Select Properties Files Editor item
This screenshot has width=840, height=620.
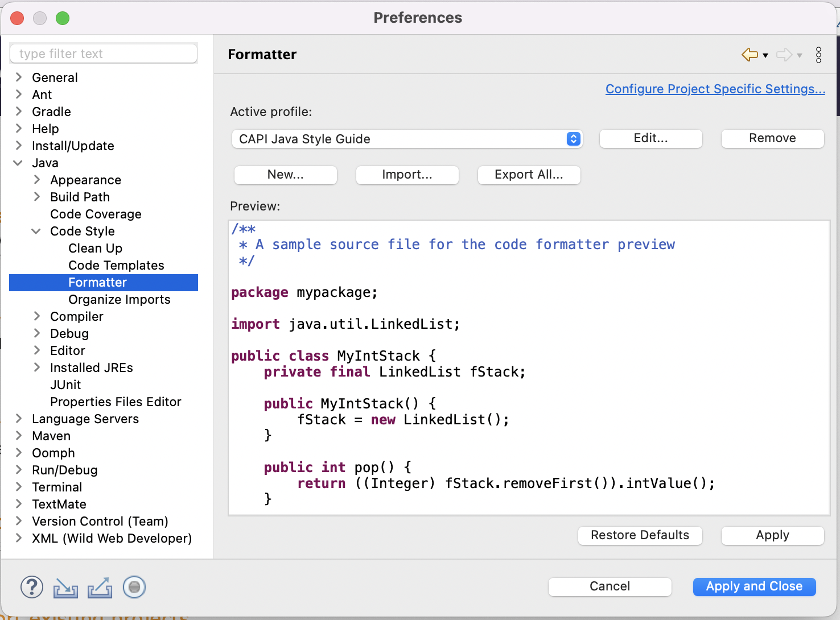coord(116,402)
